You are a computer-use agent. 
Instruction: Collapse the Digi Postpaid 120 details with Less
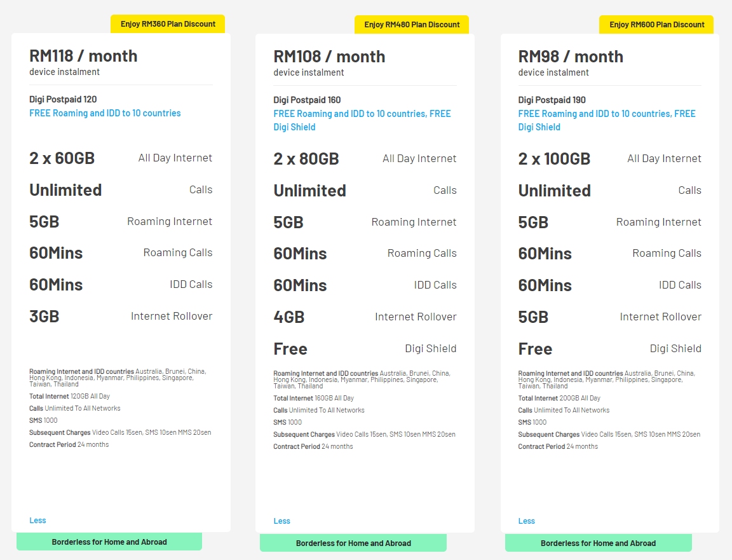[37, 520]
